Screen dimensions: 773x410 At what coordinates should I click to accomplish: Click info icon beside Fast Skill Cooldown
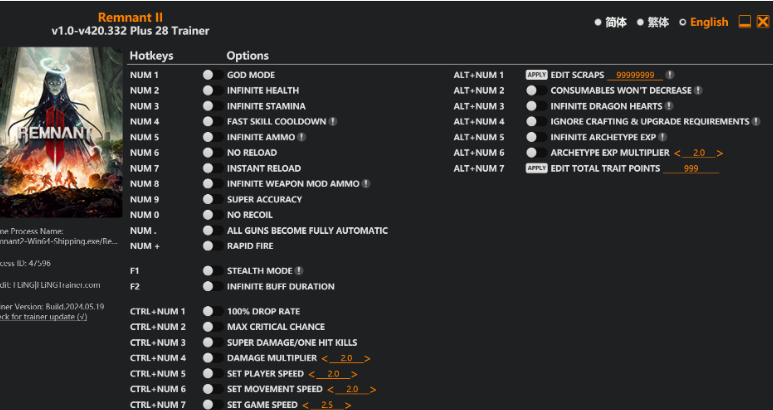333,122
